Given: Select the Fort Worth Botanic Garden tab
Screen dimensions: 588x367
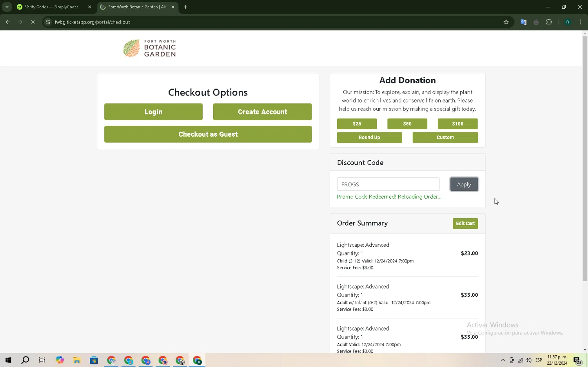Looking at the screenshot, I should 137,7.
